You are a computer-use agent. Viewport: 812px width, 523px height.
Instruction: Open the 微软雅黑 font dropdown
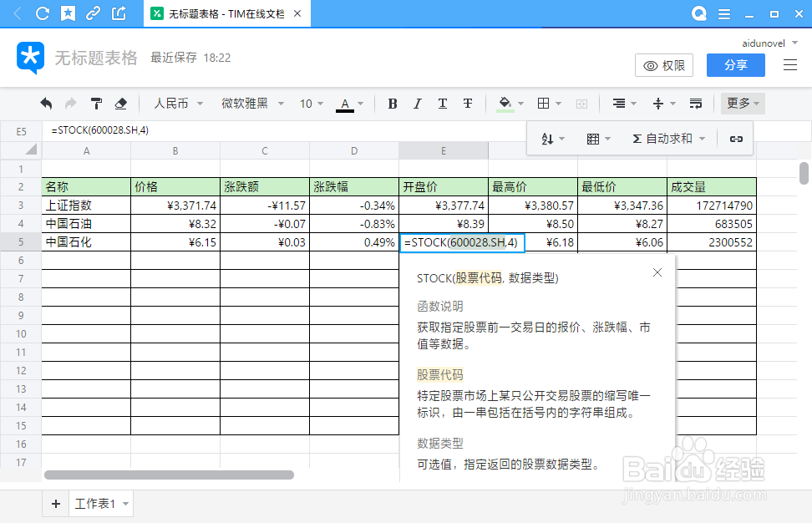253,104
